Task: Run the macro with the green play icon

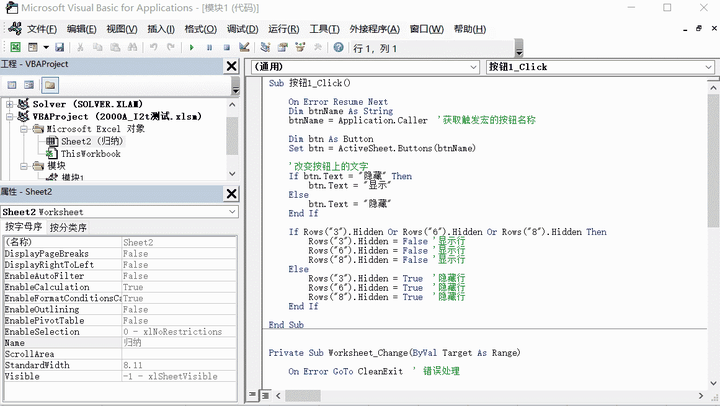Action: [x=191, y=47]
